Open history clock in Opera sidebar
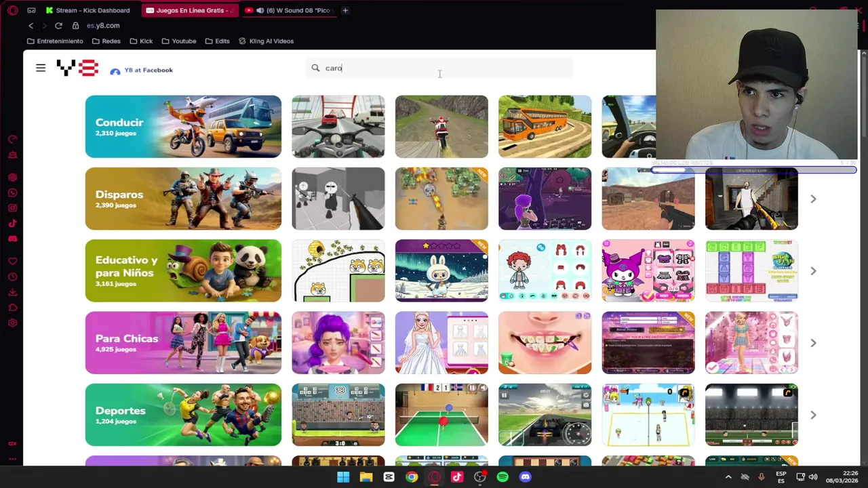 (x=12, y=277)
